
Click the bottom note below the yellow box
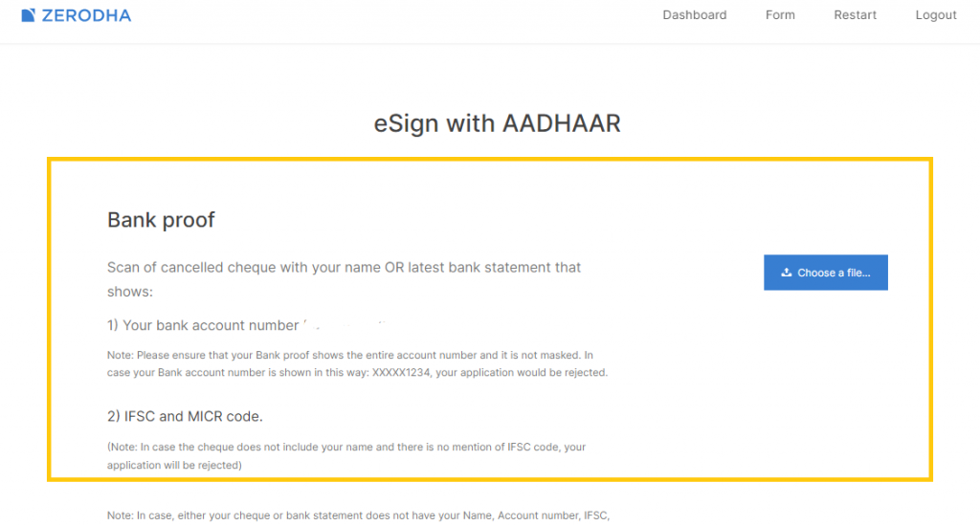click(358, 515)
